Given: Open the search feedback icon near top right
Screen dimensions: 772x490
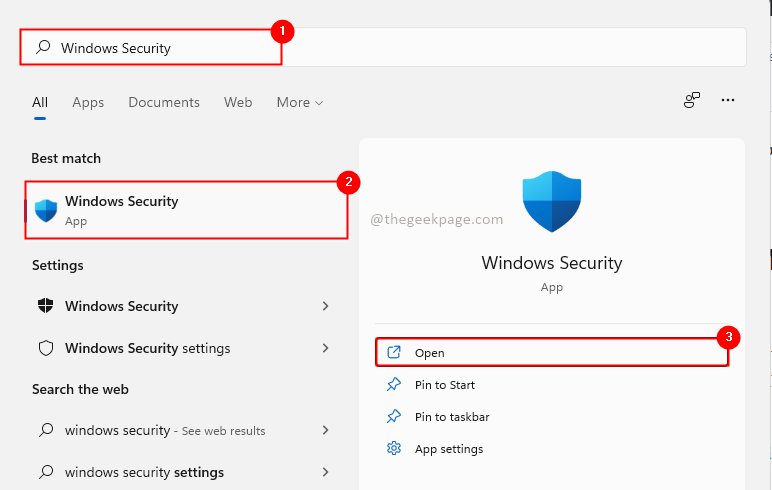Looking at the screenshot, I should pos(692,100).
